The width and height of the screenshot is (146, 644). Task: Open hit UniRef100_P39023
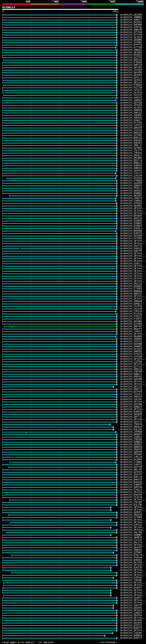click(x=131, y=316)
